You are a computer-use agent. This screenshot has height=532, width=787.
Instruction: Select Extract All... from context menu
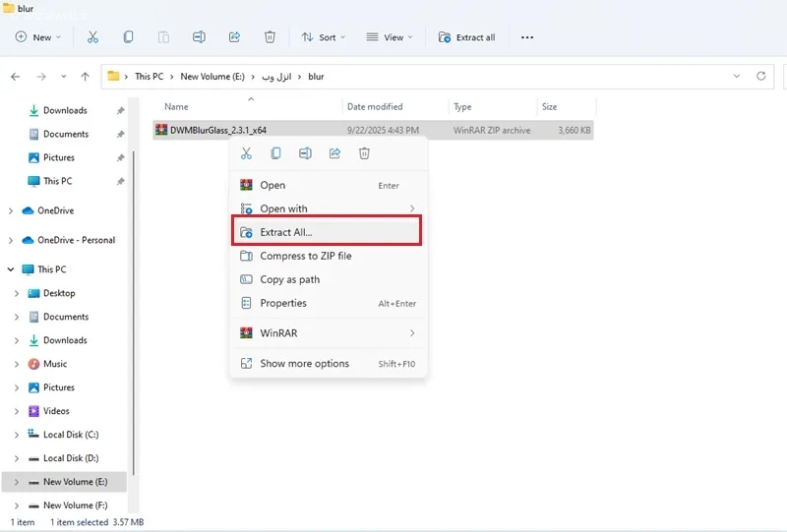(327, 232)
